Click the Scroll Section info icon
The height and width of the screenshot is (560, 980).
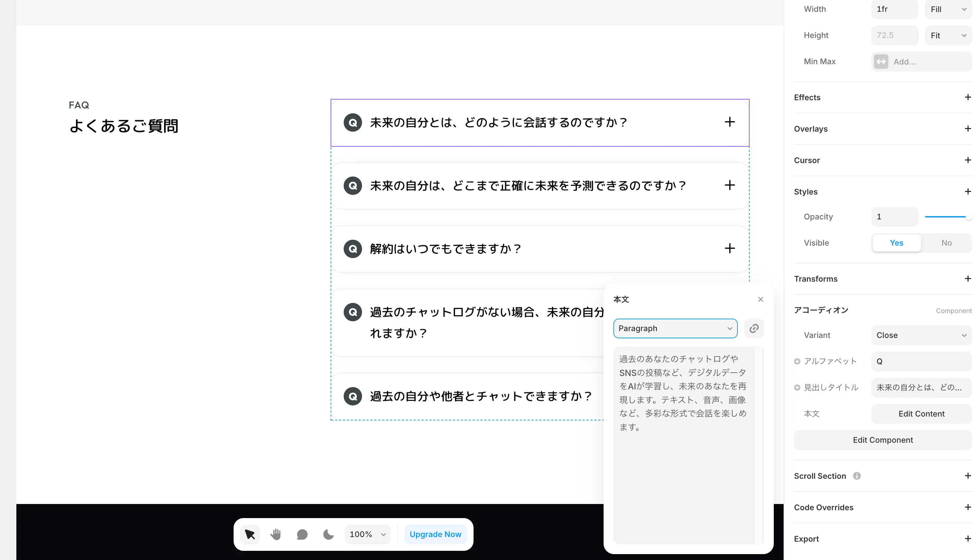pos(857,476)
